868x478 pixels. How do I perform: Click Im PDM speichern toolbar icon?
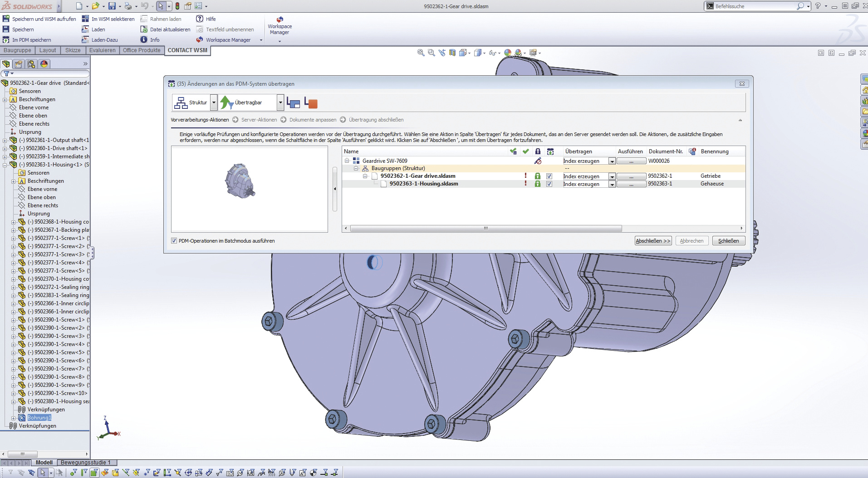point(6,40)
